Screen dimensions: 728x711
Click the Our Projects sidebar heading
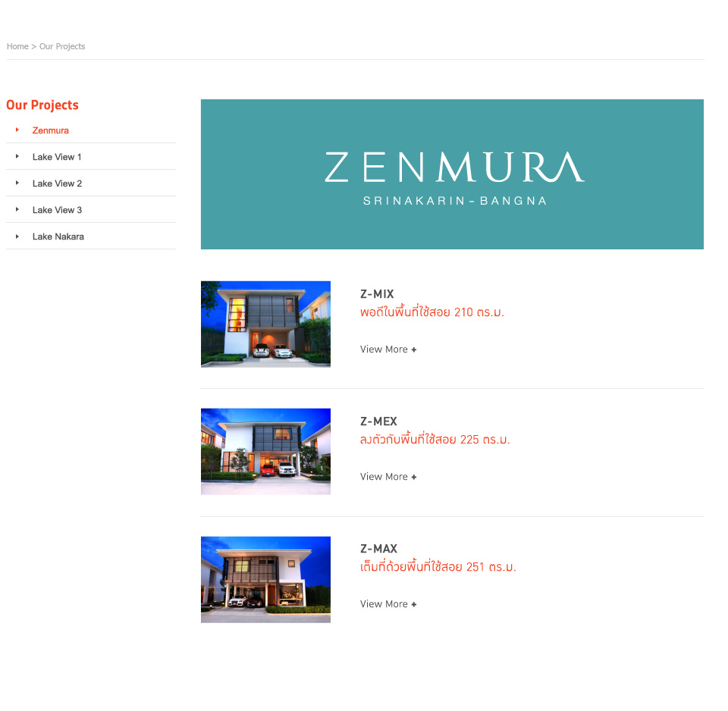click(42, 105)
